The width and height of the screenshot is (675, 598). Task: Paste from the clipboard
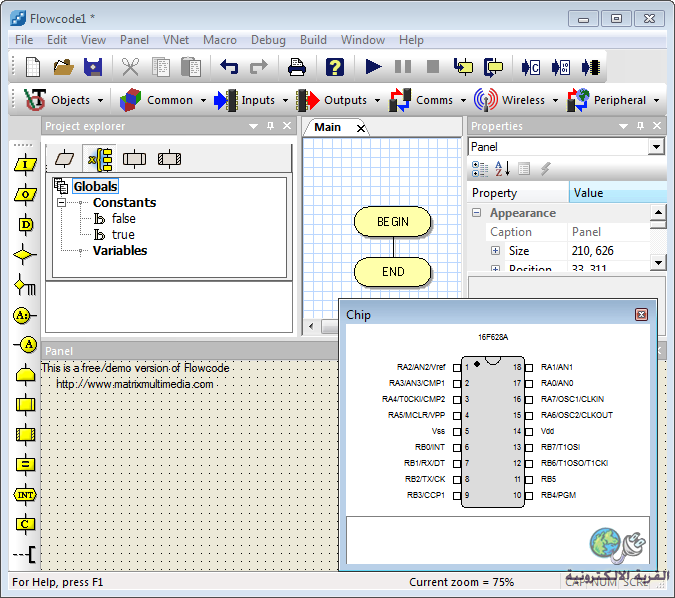pyautogui.click(x=191, y=67)
